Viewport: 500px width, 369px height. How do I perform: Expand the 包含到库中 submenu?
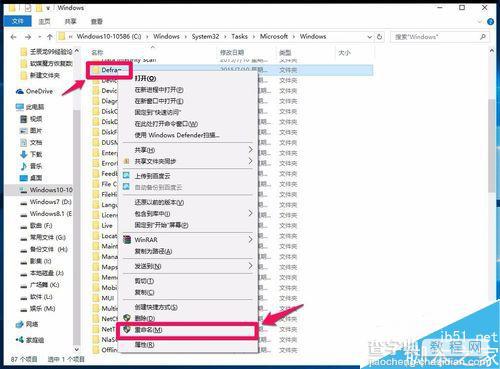click(250, 213)
